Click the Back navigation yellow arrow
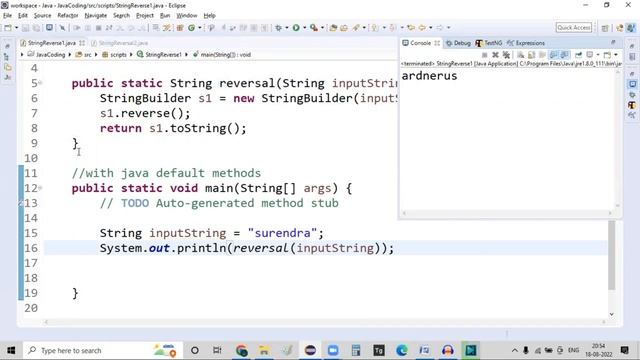 tap(422, 28)
